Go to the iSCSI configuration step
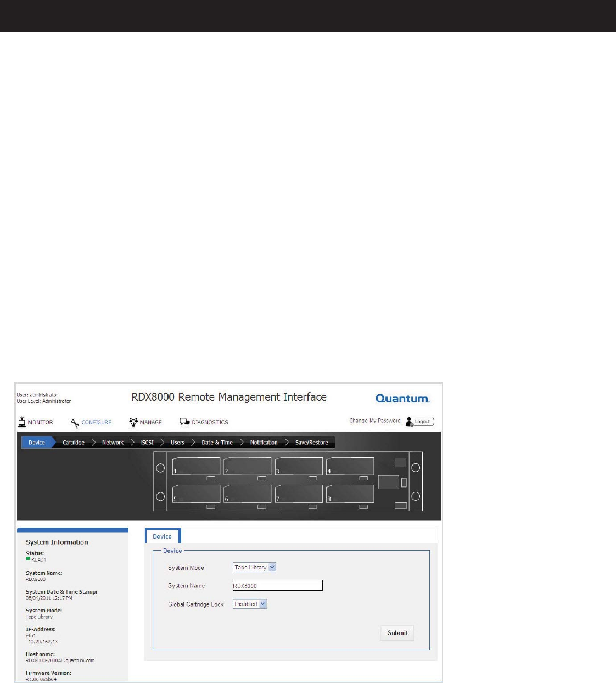Viewport: 616px width, 683px height. [x=147, y=443]
